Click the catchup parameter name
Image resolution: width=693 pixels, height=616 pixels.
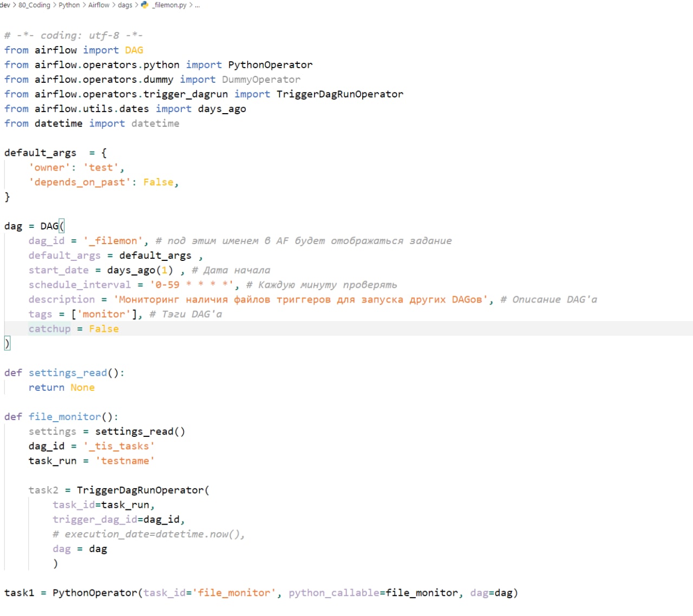click(49, 328)
